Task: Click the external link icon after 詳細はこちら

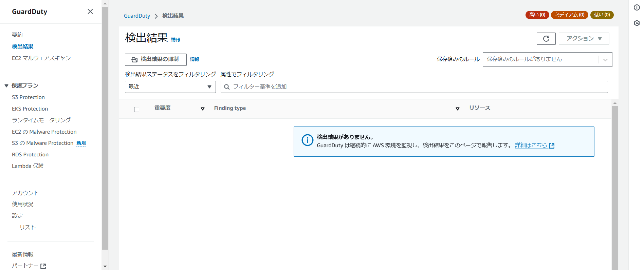Action: [x=552, y=146]
